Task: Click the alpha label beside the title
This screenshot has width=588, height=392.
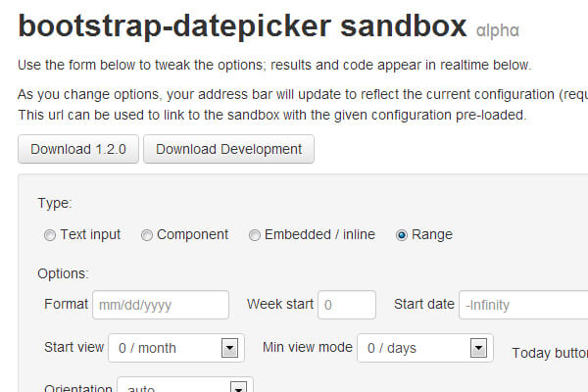Action: click(x=497, y=31)
